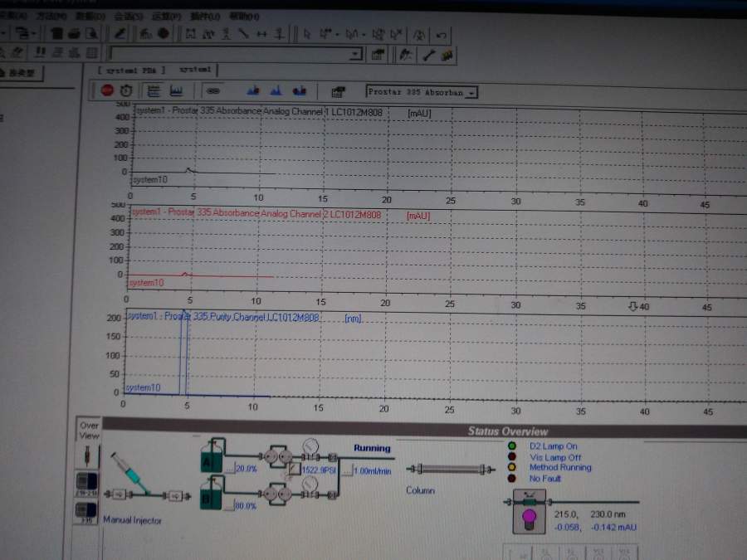The image size is (747, 560).
Task: Open dropdown arrow beside first cursor-peak tool
Action: point(337,35)
